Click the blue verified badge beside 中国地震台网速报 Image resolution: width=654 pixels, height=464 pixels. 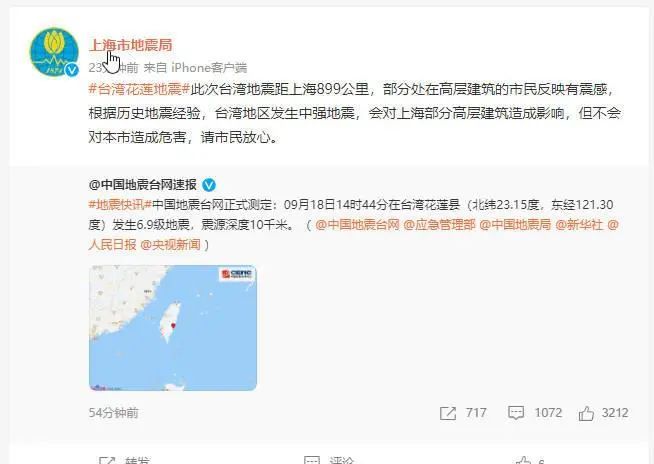coord(209,185)
